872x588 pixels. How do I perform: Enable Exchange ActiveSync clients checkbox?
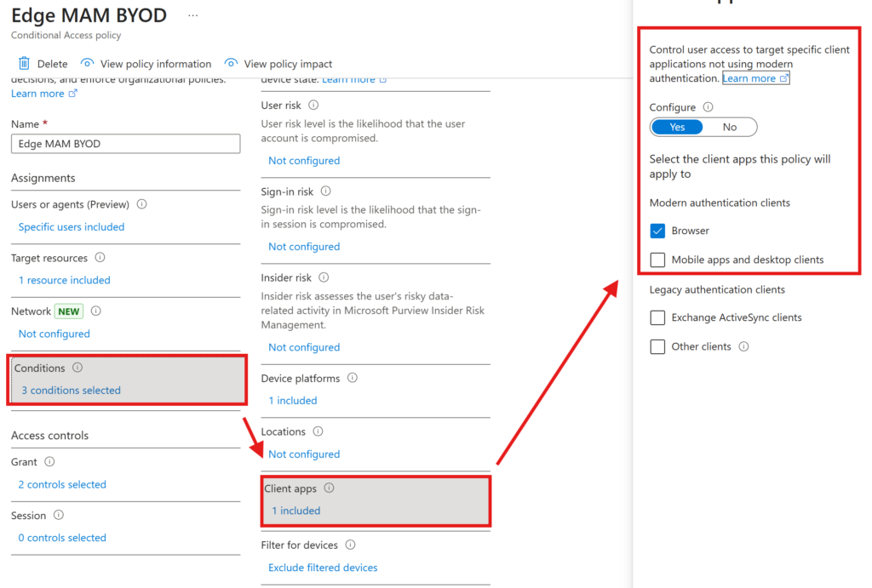click(657, 317)
